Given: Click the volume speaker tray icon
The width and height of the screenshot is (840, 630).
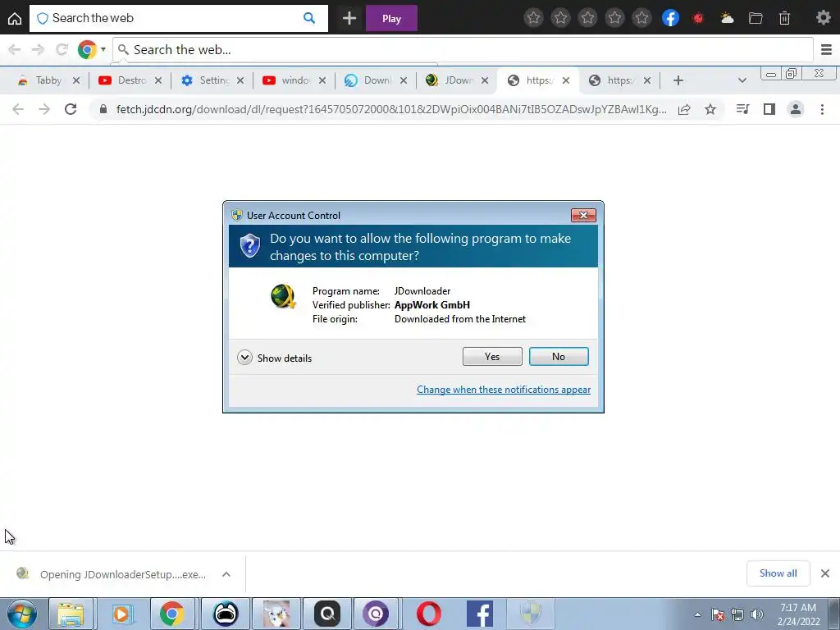Looking at the screenshot, I should (757, 614).
